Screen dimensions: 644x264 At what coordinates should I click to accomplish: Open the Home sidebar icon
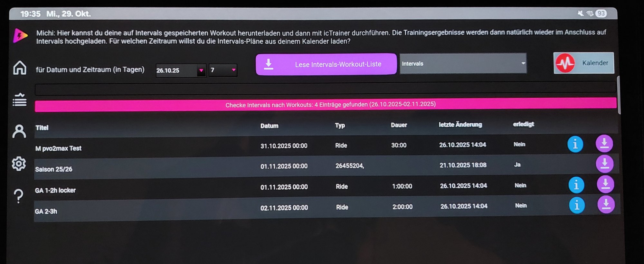[x=20, y=68]
